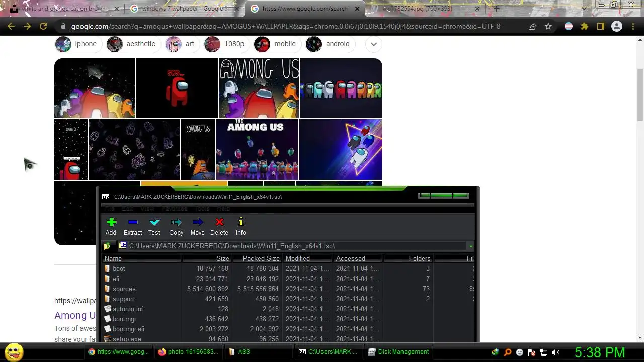Select the autorun.inf file

click(288, 309)
